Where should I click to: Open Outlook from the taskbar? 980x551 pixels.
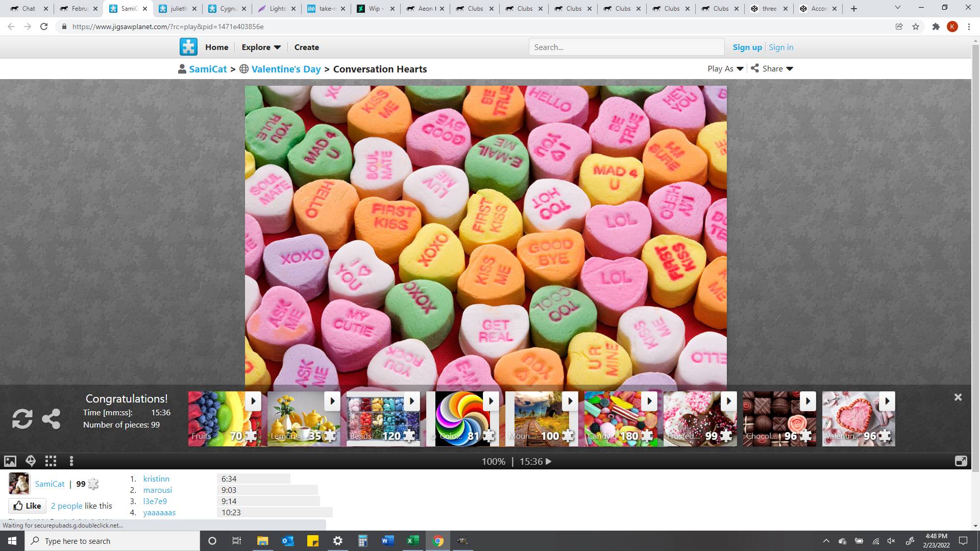287,541
